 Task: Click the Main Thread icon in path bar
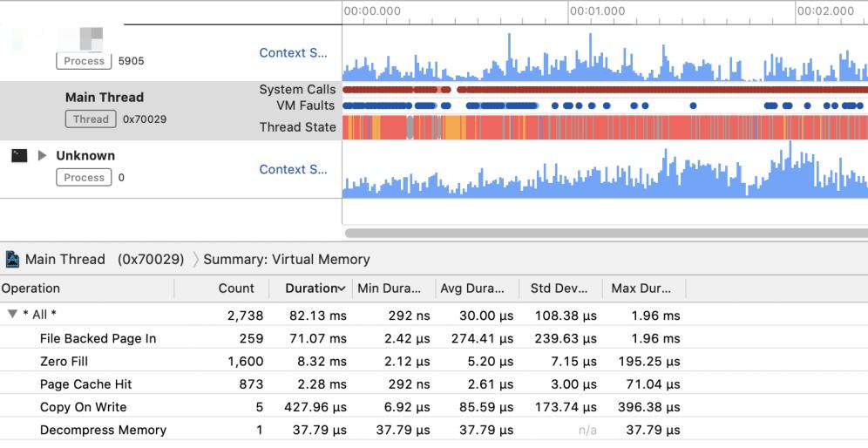point(12,259)
